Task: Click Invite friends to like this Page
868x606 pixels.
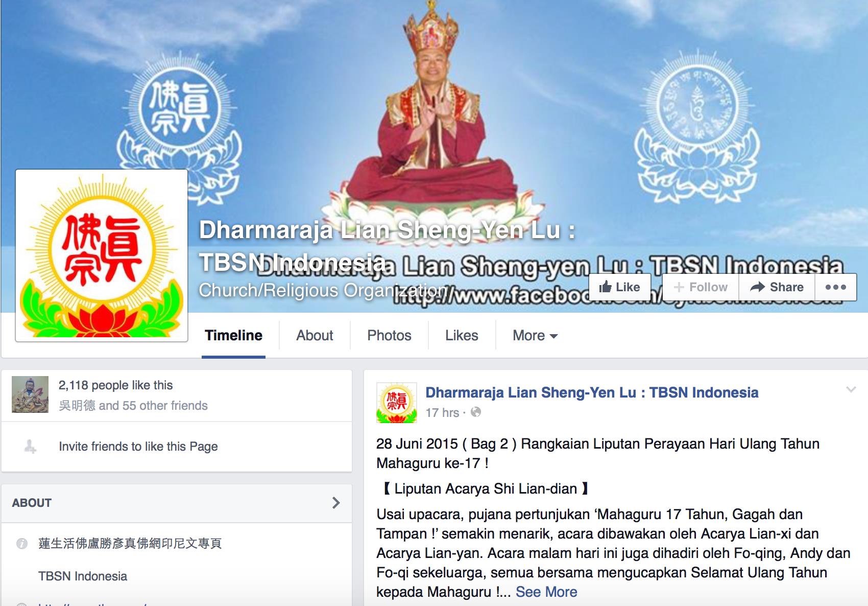Action: 138,447
